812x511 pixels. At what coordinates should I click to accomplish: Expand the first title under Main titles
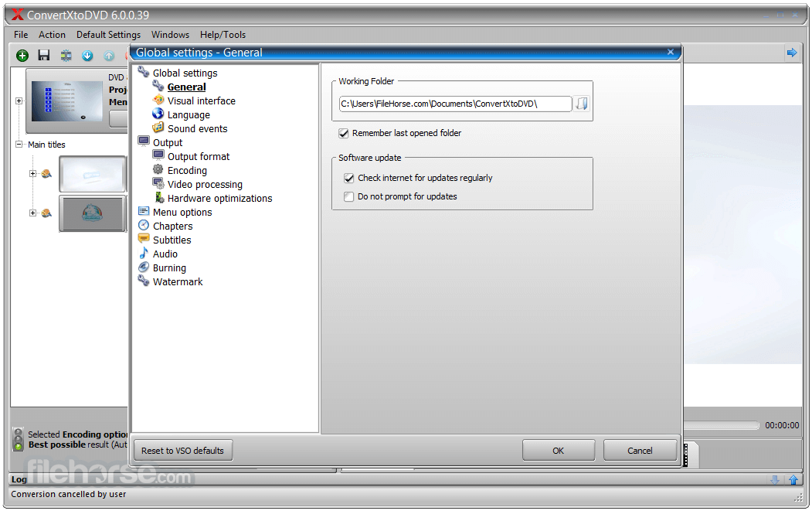(x=32, y=174)
